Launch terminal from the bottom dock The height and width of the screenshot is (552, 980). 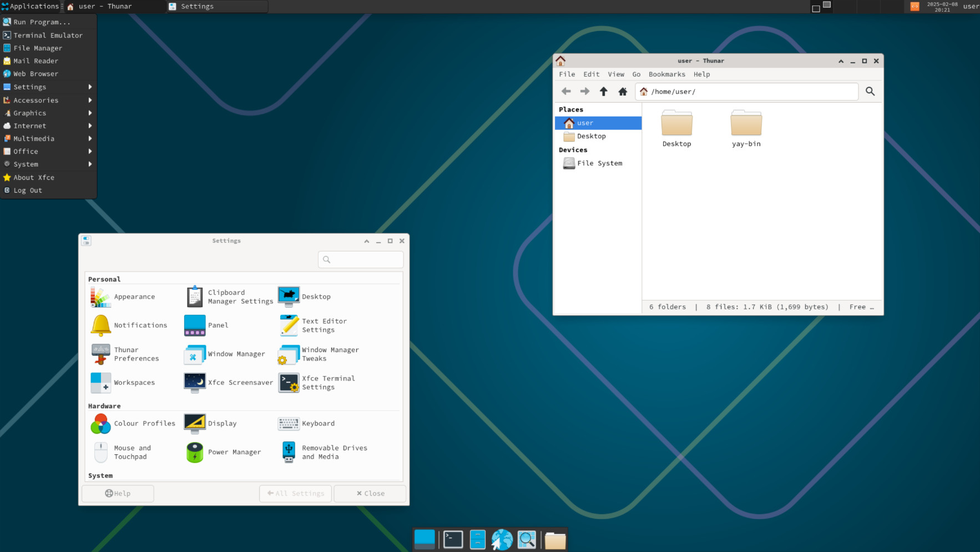(x=453, y=539)
